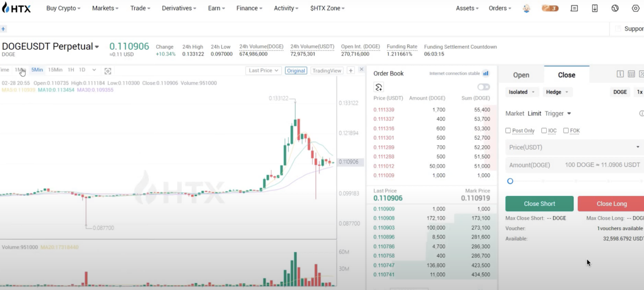Open the Earn menu
This screenshot has height=290, width=644.
coord(216,8)
